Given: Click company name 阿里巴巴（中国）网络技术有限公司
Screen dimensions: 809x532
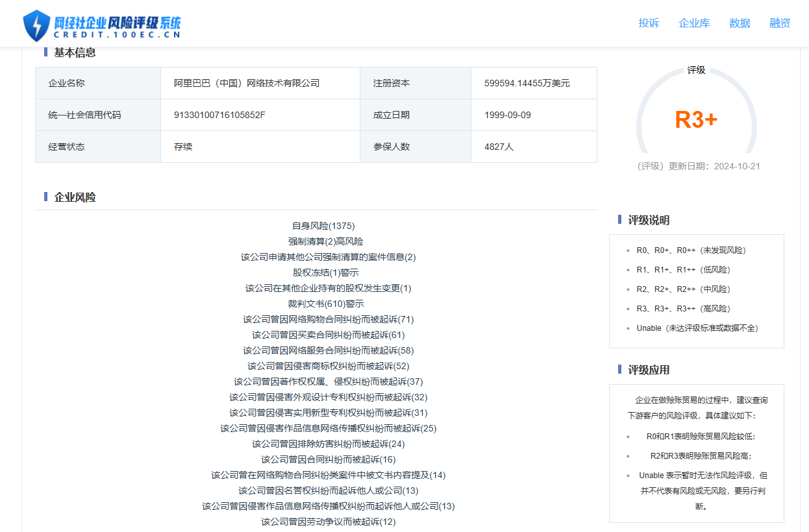Looking at the screenshot, I should pyautogui.click(x=247, y=83).
